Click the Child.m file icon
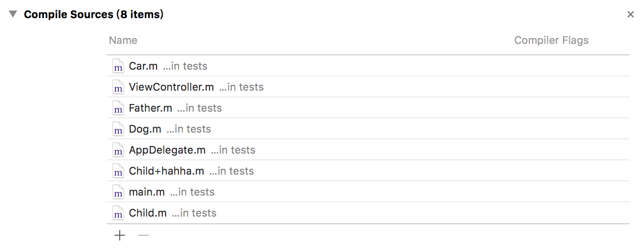644x250 pixels. (x=118, y=213)
